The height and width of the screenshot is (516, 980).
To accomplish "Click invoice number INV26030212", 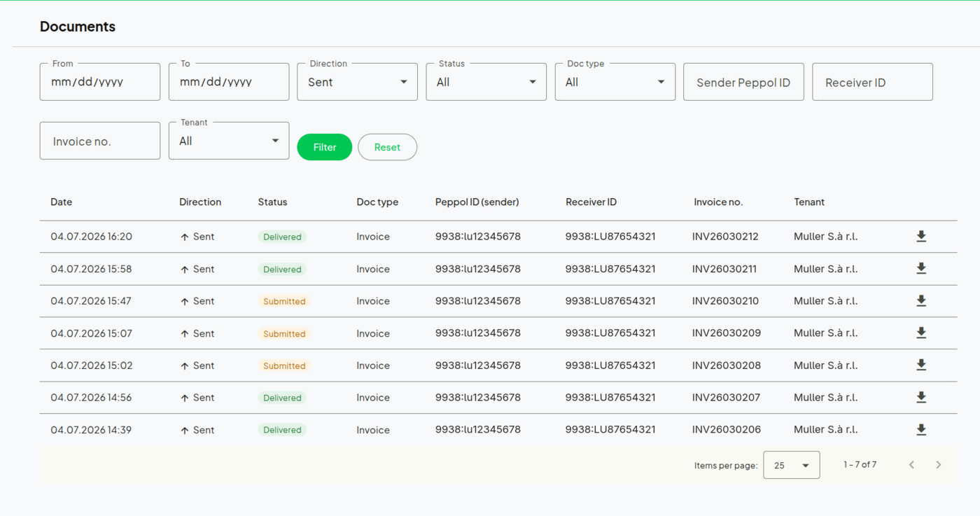I will coord(725,237).
